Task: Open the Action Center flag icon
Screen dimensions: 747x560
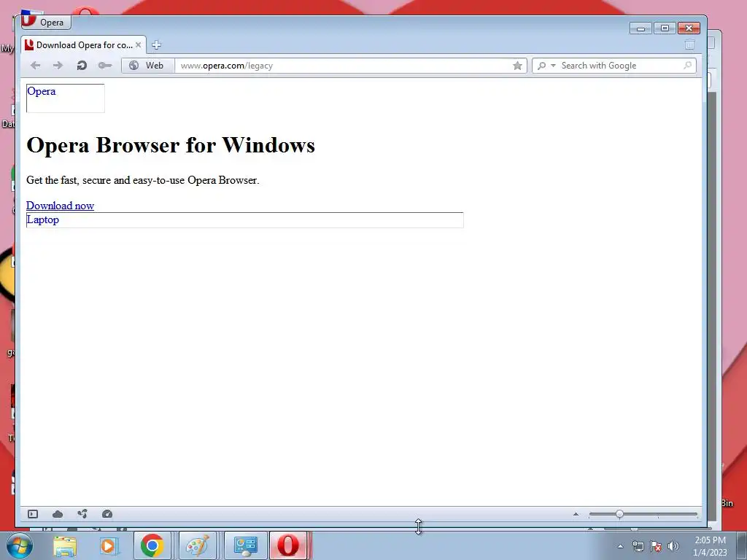Action: pos(656,546)
